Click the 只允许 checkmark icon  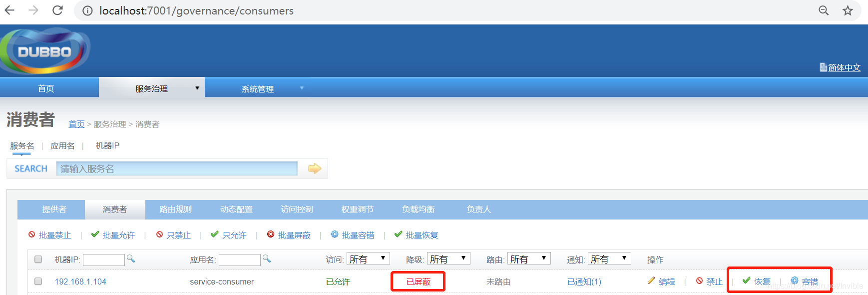pos(215,234)
